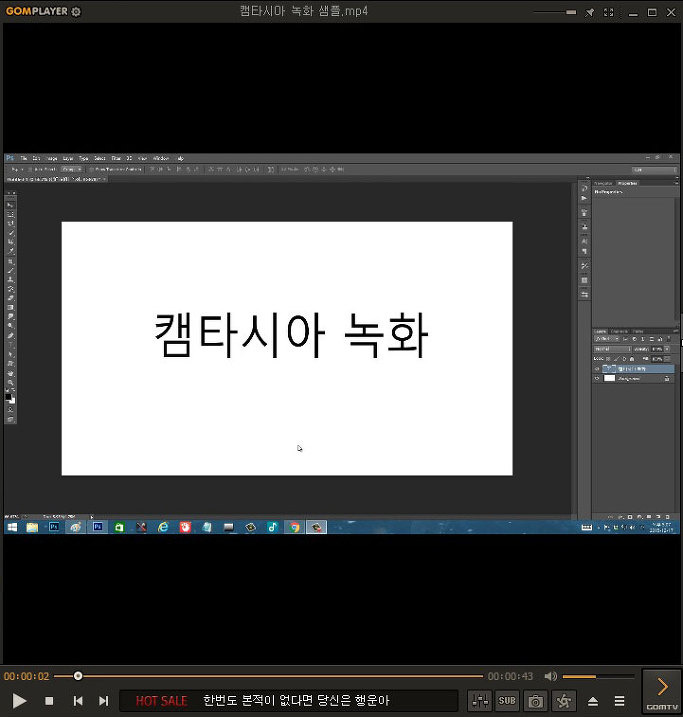Toggle lock transparent pixels in Layers panel

(x=608, y=359)
